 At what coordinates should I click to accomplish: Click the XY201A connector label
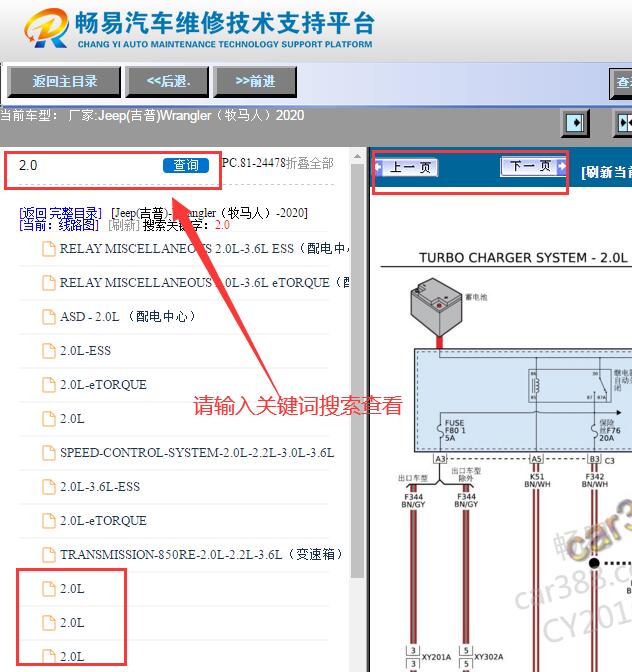click(436, 657)
